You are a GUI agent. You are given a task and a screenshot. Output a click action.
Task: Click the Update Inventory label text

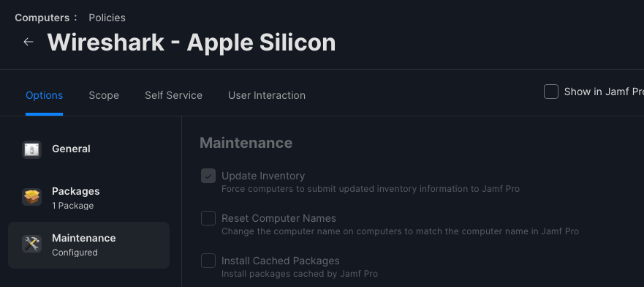(x=263, y=176)
